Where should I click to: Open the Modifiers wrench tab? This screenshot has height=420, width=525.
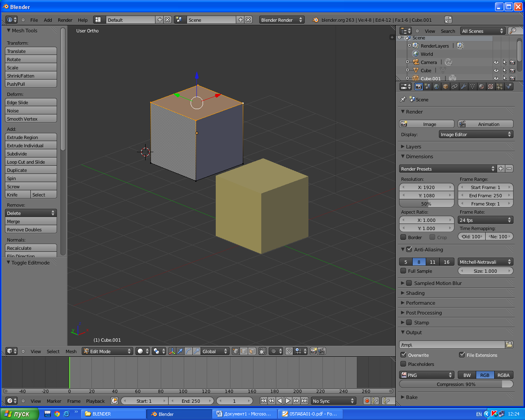point(463,87)
